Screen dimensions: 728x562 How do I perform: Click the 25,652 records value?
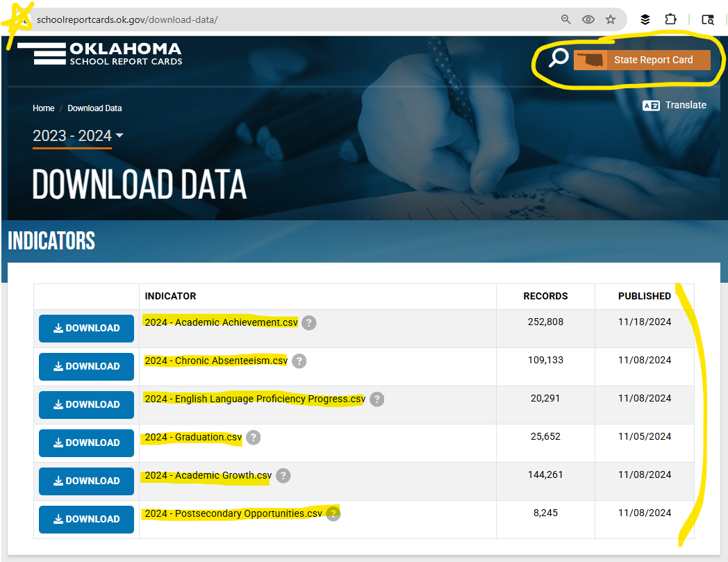pyautogui.click(x=545, y=436)
